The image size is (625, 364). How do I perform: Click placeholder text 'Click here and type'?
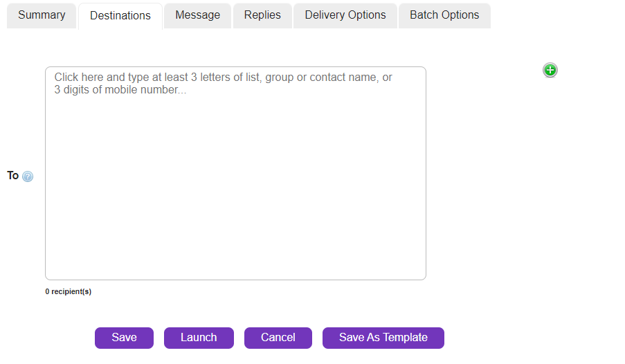(x=104, y=78)
